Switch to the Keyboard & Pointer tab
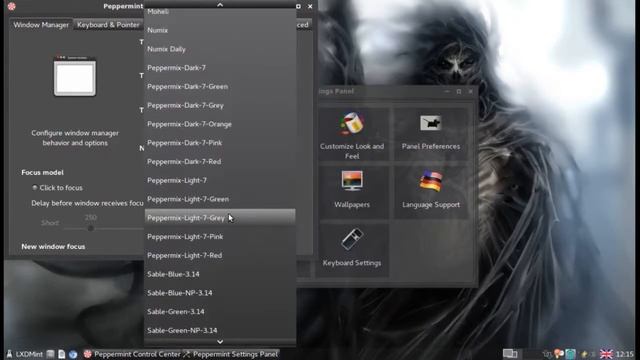This screenshot has height=360, width=640. point(108,25)
